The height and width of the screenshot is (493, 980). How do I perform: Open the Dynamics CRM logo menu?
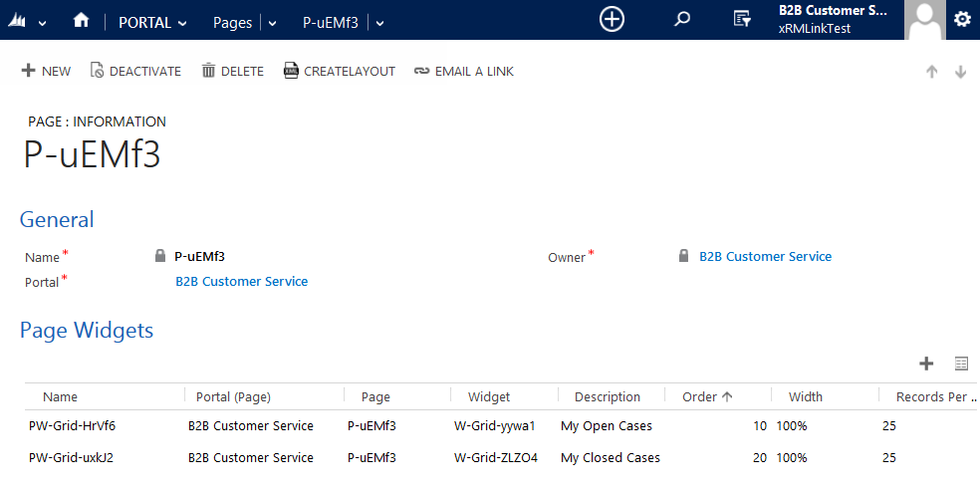click(17, 21)
